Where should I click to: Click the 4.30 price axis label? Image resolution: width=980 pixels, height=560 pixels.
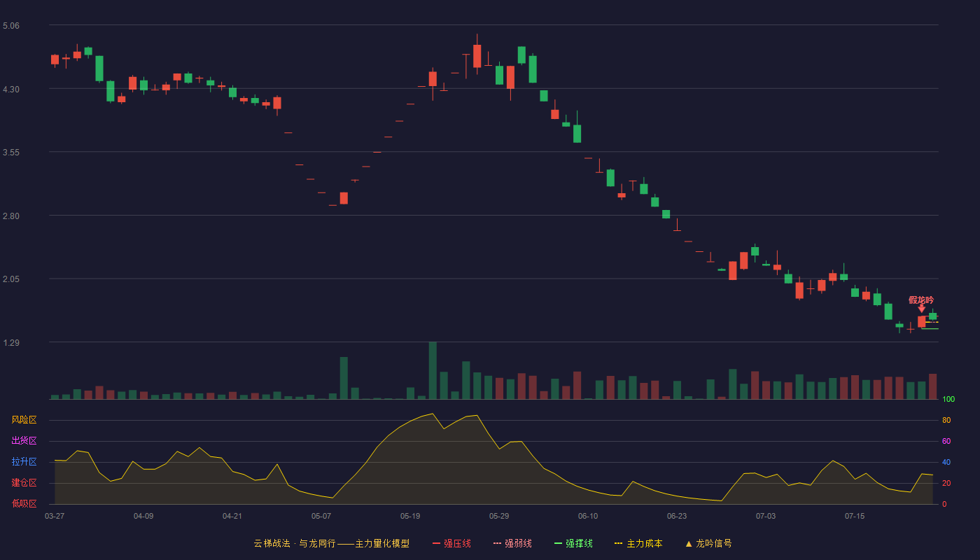[11, 90]
